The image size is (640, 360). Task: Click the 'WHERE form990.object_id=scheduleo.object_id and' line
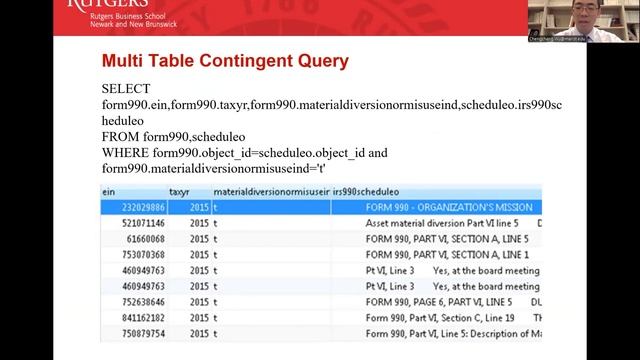pyautogui.click(x=244, y=153)
